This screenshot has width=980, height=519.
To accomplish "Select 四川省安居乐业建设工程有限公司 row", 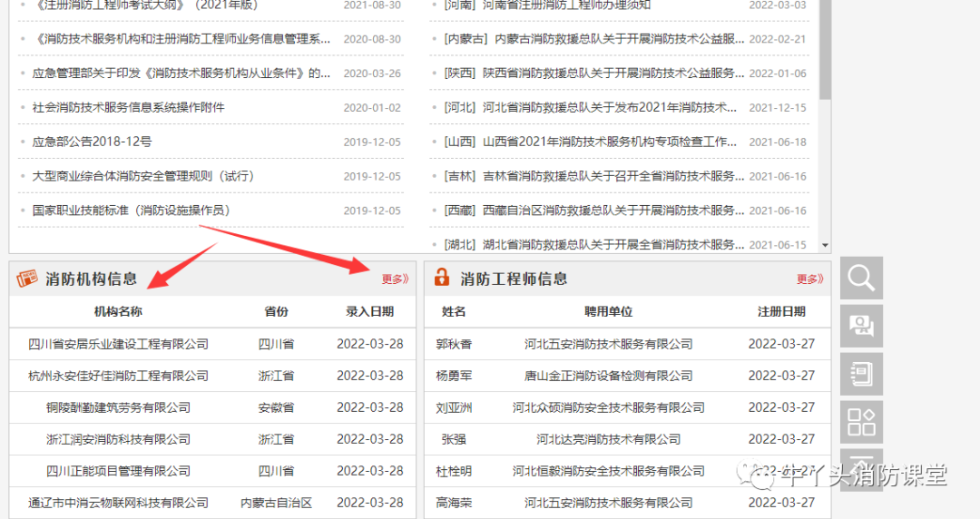I will [212, 344].
